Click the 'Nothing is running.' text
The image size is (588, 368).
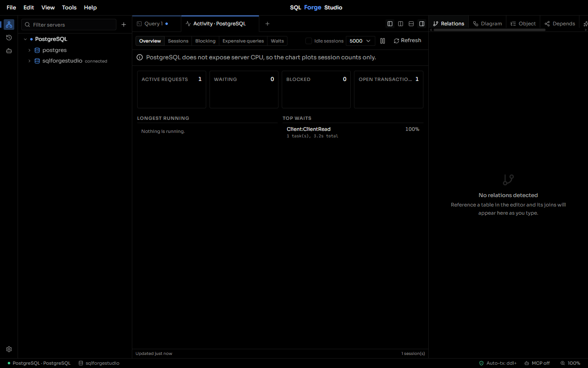pyautogui.click(x=163, y=131)
